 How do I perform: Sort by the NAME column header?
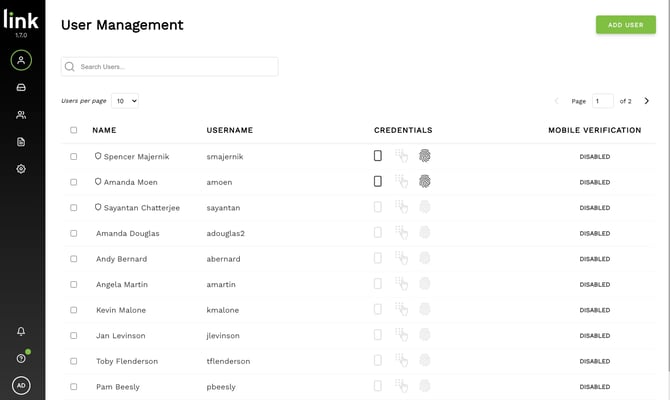(x=104, y=130)
